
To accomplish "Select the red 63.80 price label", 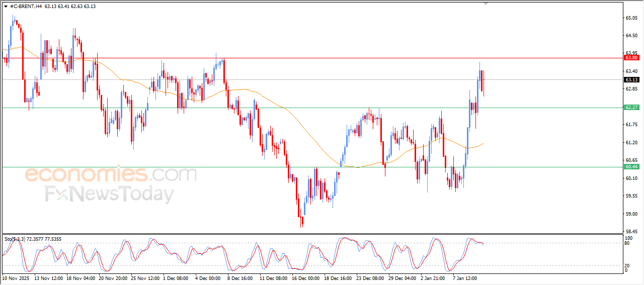I will coord(631,58).
